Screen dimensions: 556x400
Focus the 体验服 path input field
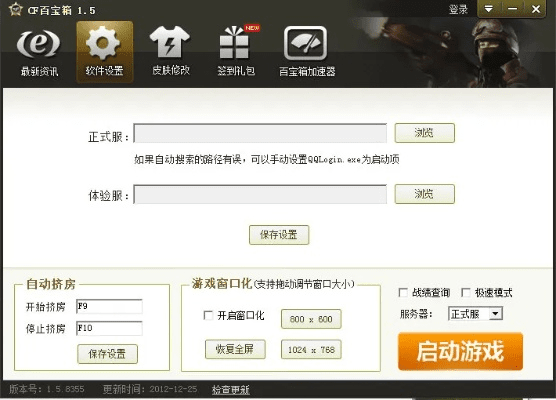click(x=260, y=194)
